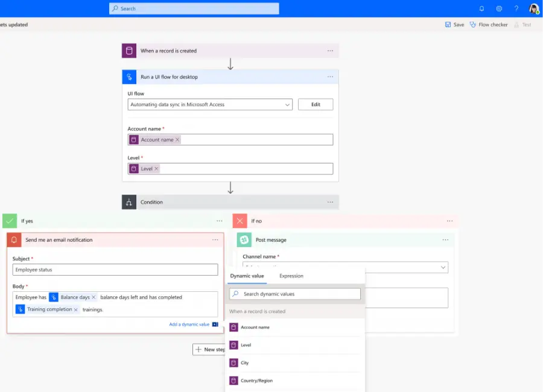The image size is (543, 392).
Task: Click the 'When a record is created' database icon
Action: (x=129, y=51)
